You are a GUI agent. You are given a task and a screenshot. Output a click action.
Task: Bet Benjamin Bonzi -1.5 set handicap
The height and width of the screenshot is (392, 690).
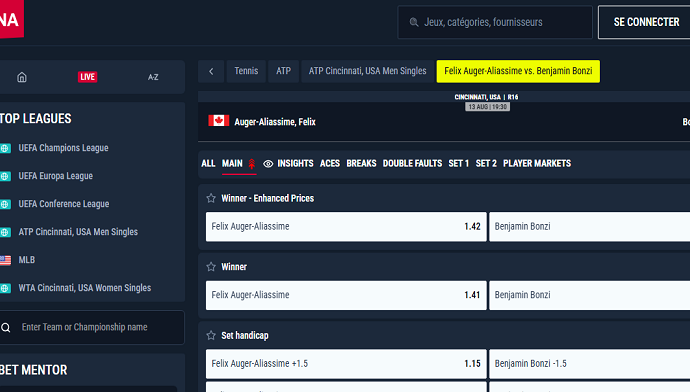click(590, 364)
